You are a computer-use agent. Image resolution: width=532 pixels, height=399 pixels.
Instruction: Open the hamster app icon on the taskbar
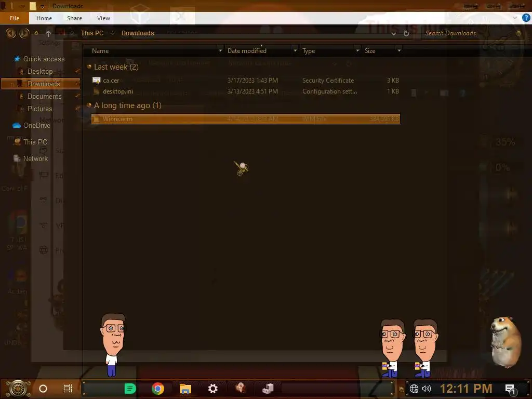tap(241, 388)
